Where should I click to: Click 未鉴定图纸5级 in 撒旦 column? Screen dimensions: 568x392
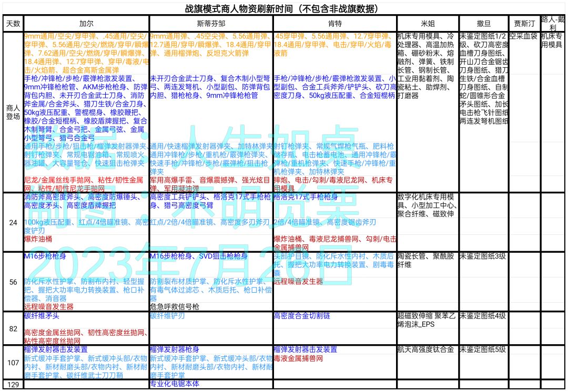click(482, 349)
